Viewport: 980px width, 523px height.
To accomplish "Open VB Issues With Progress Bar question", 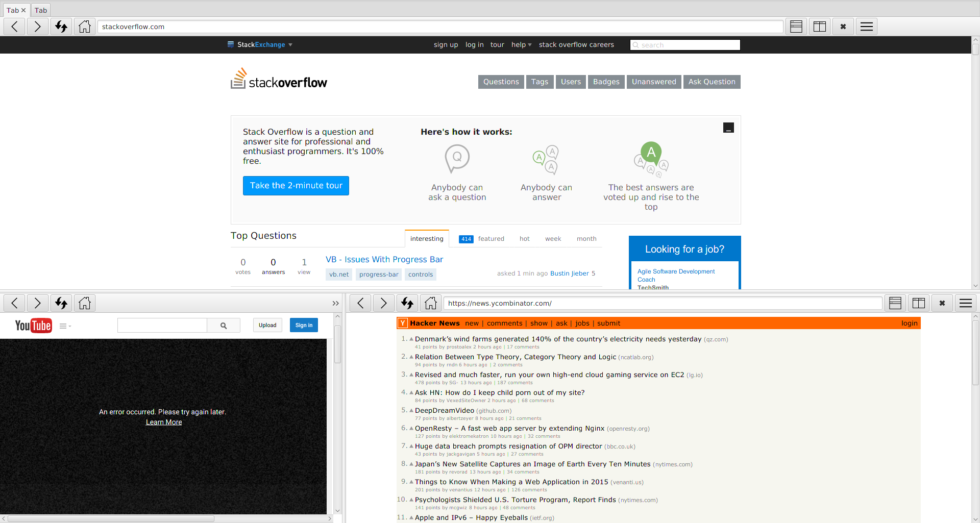I will [x=384, y=260].
